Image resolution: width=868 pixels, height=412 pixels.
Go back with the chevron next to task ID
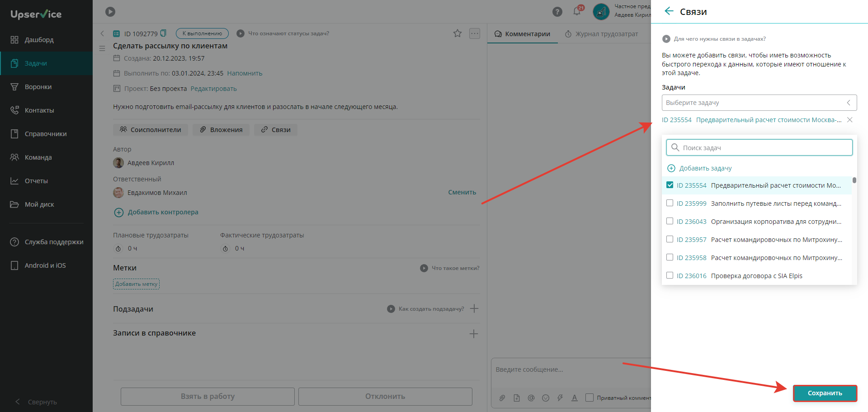[102, 33]
